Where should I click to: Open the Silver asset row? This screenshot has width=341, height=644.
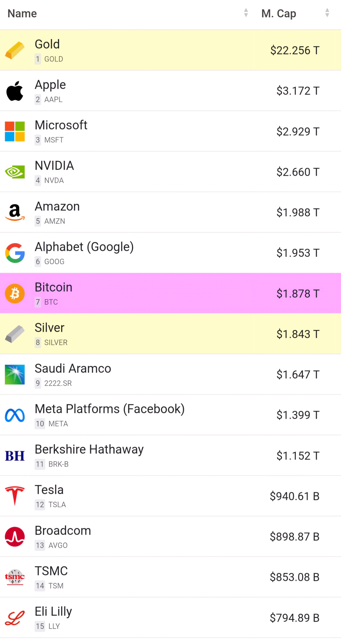[170, 334]
